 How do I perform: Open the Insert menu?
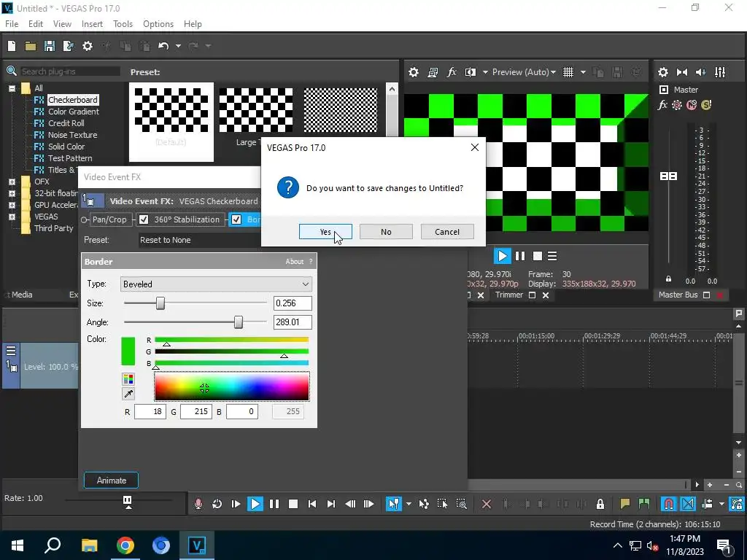tap(92, 24)
